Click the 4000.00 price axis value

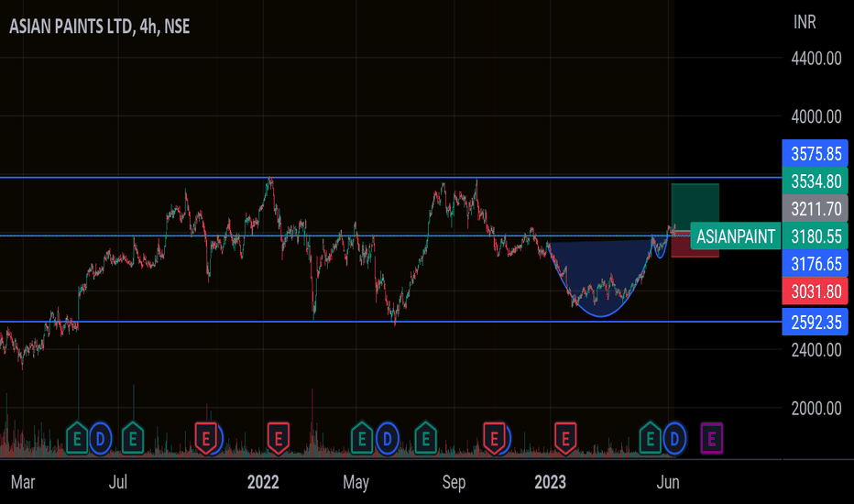(x=816, y=116)
